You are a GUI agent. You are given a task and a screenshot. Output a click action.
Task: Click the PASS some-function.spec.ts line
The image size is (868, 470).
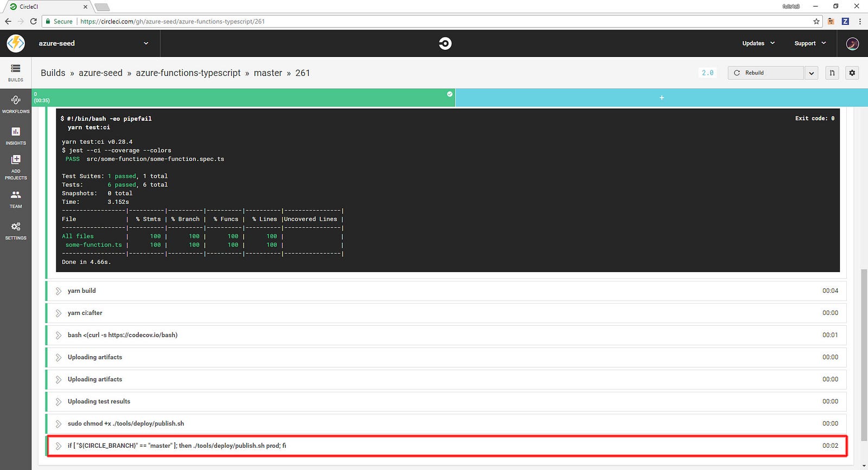click(x=144, y=159)
